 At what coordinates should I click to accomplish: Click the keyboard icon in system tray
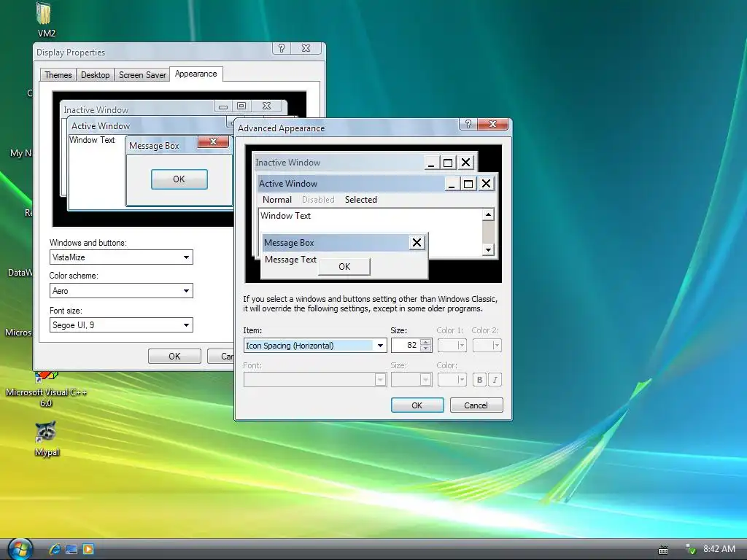(x=662, y=550)
